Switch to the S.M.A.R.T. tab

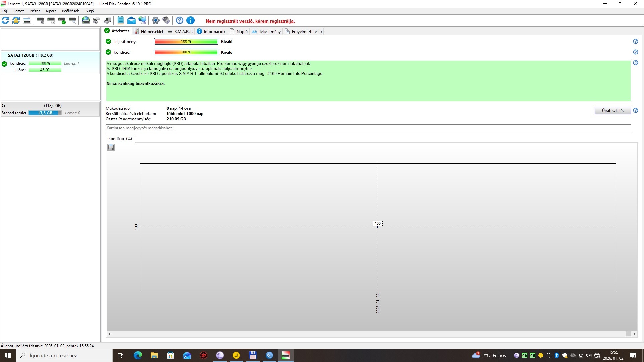click(x=180, y=32)
